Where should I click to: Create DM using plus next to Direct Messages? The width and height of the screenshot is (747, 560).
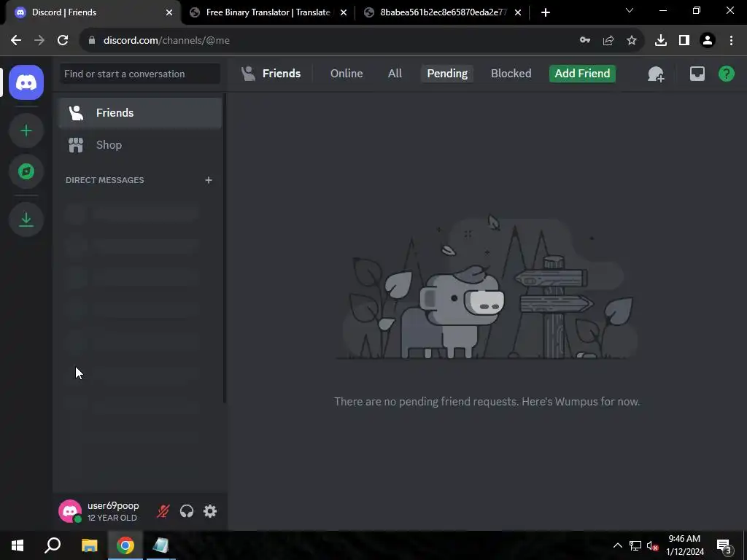point(208,180)
